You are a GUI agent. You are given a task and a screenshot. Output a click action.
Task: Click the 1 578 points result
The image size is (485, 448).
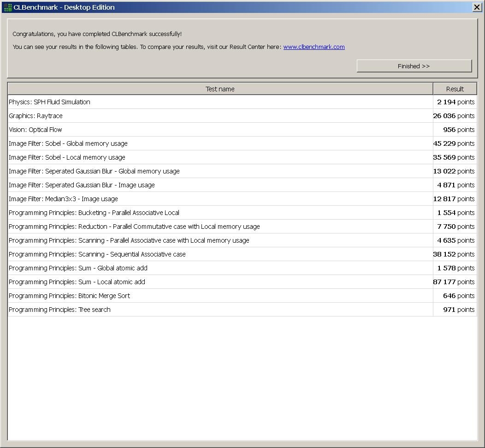pyautogui.click(x=455, y=268)
